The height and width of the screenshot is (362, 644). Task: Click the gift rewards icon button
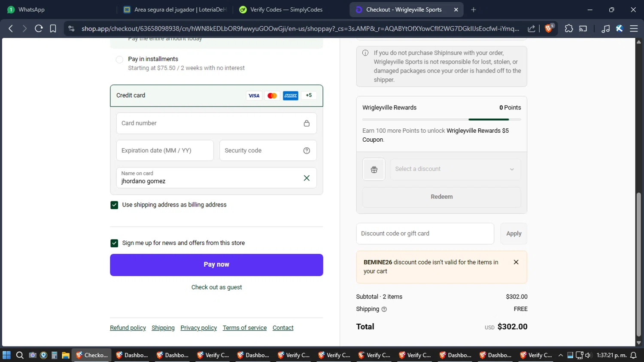click(x=374, y=169)
